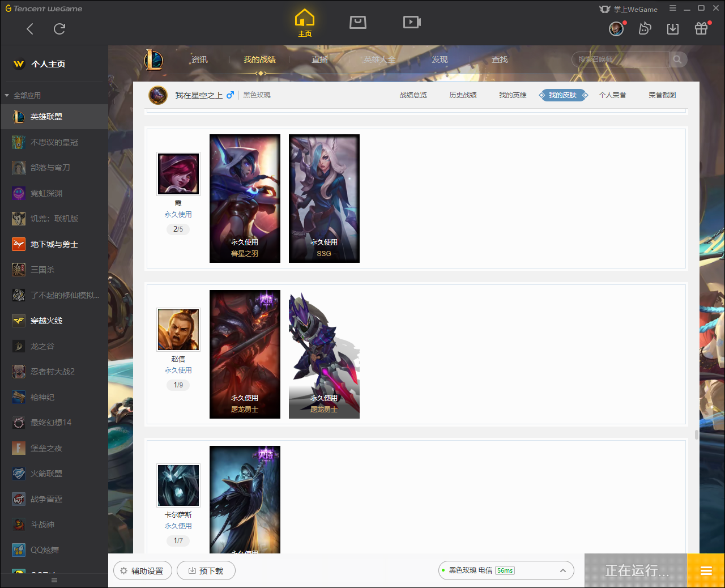Image resolution: width=725 pixels, height=588 pixels.
Task: Open the 卡尔萨斯 skin card
Action: coord(245,500)
